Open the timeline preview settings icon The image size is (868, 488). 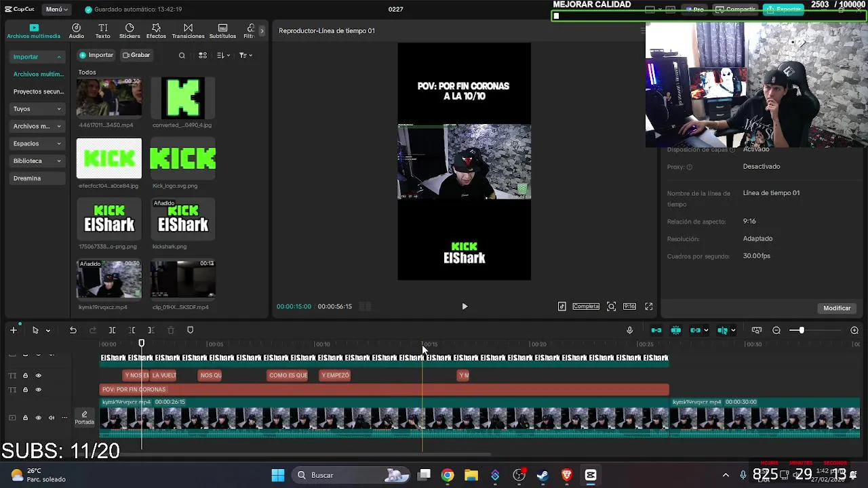[756, 330]
